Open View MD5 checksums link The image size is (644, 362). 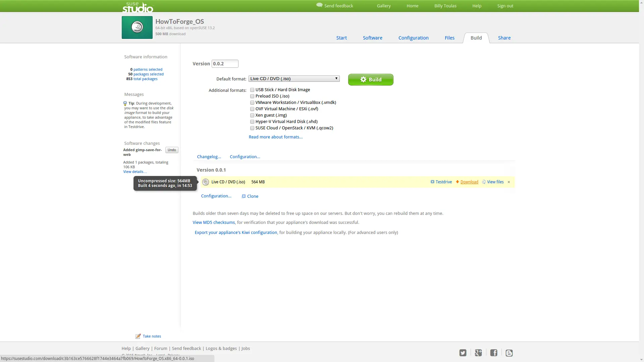point(214,222)
